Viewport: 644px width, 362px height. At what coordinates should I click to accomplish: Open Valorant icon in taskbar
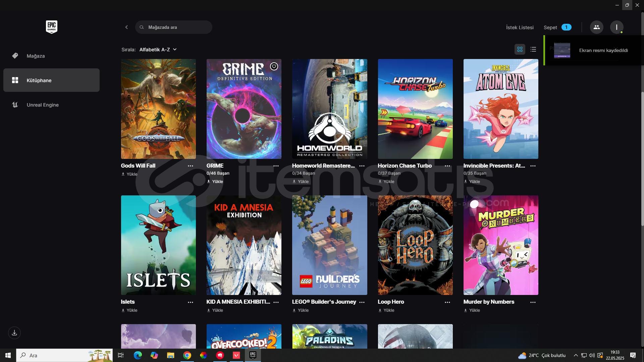pyautogui.click(x=236, y=355)
